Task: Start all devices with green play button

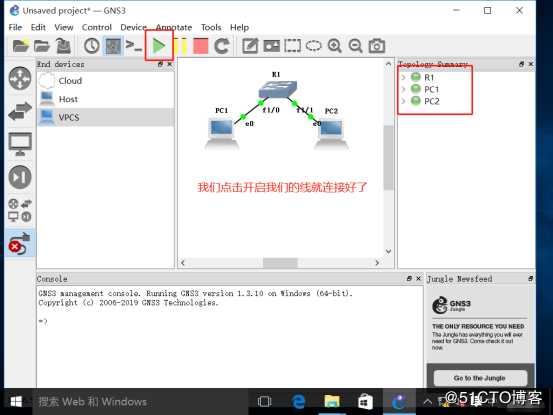Action: point(159,46)
